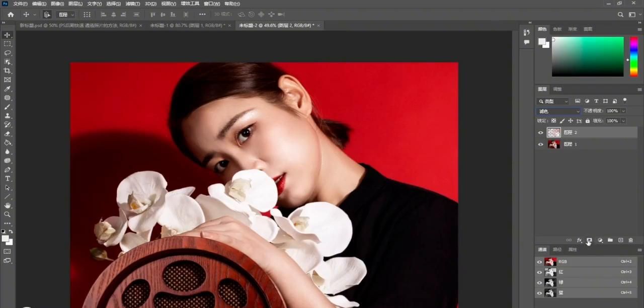Open the 调整 panel tab
This screenshot has width=644, height=308.
pyautogui.click(x=557, y=89)
